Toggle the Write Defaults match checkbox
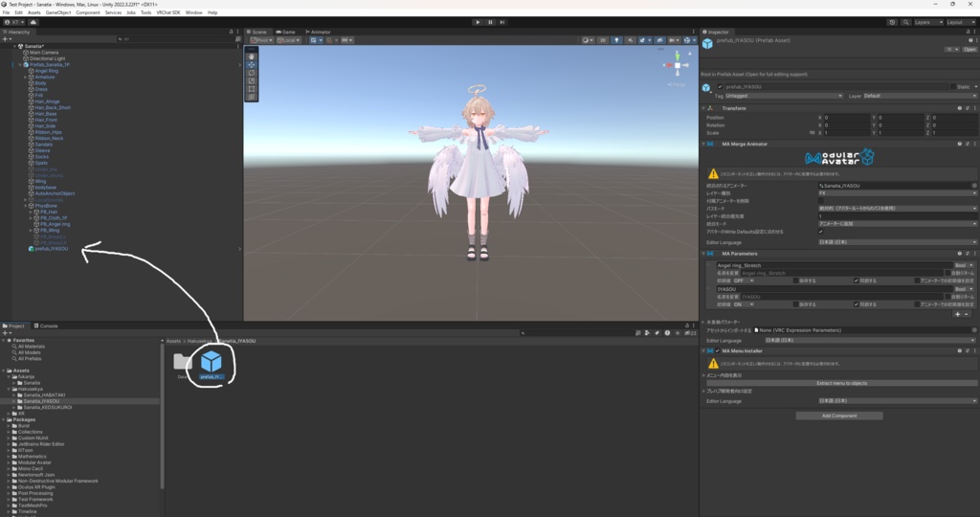 point(821,232)
